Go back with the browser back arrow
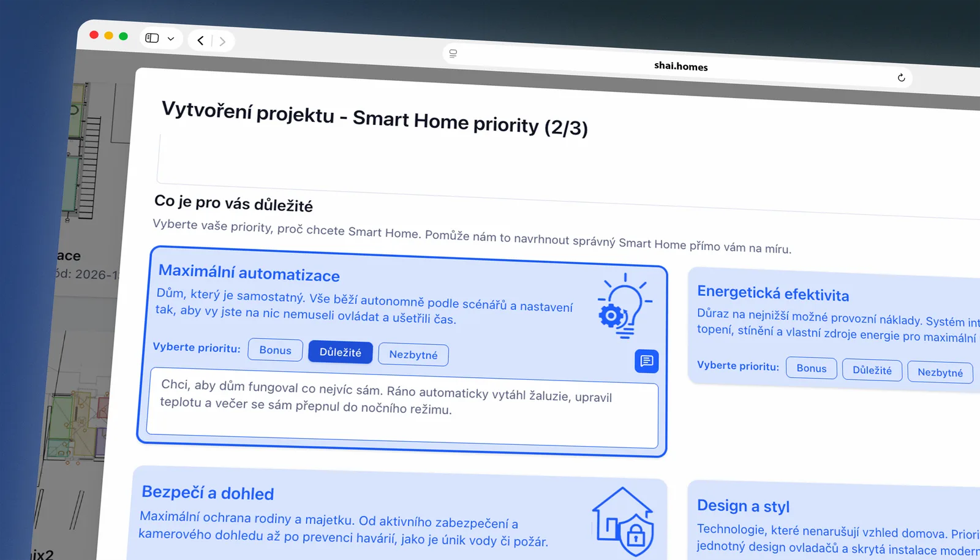This screenshot has height=560, width=980. point(200,40)
